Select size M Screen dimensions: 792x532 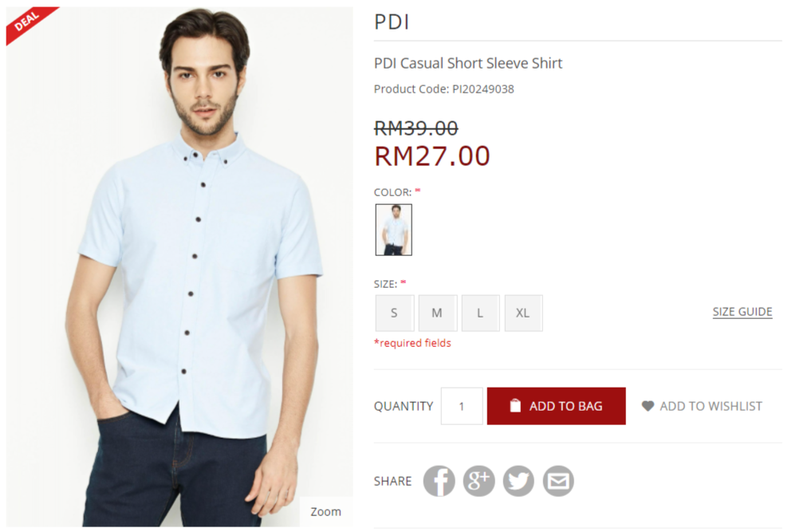(x=437, y=313)
